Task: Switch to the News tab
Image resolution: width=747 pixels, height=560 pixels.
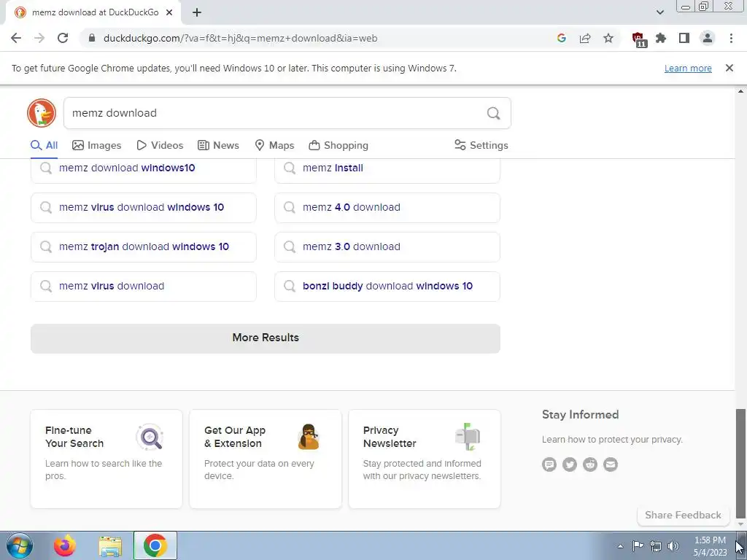Action: [218, 145]
